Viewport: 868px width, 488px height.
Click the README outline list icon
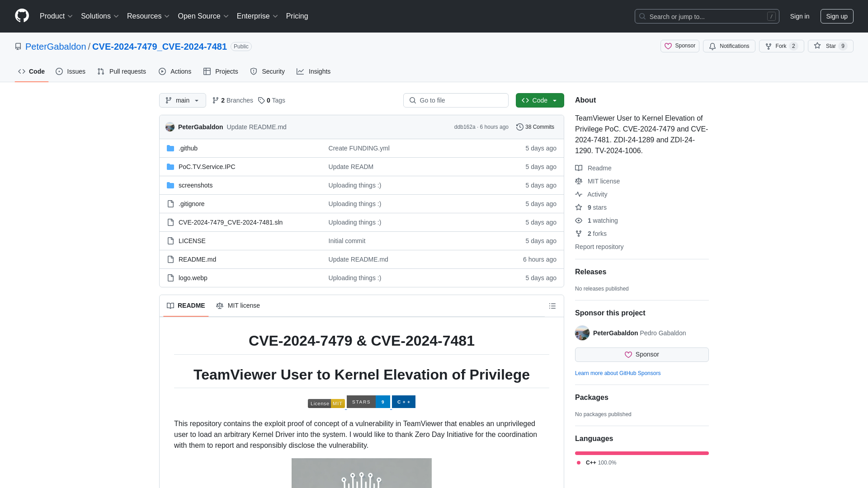point(552,306)
